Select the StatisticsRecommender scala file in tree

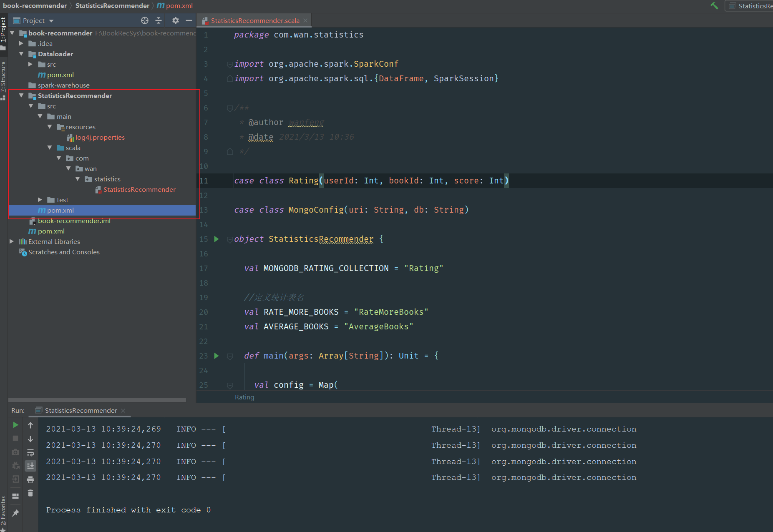pos(139,189)
